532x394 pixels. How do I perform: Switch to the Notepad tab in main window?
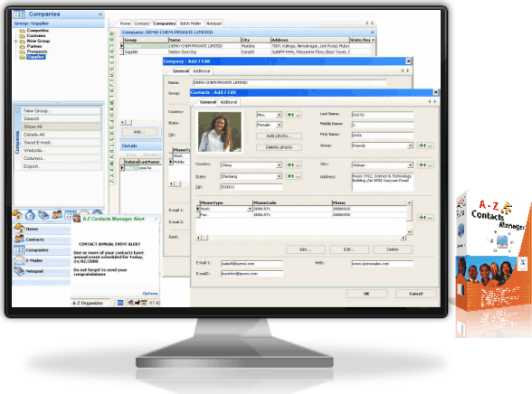point(214,23)
